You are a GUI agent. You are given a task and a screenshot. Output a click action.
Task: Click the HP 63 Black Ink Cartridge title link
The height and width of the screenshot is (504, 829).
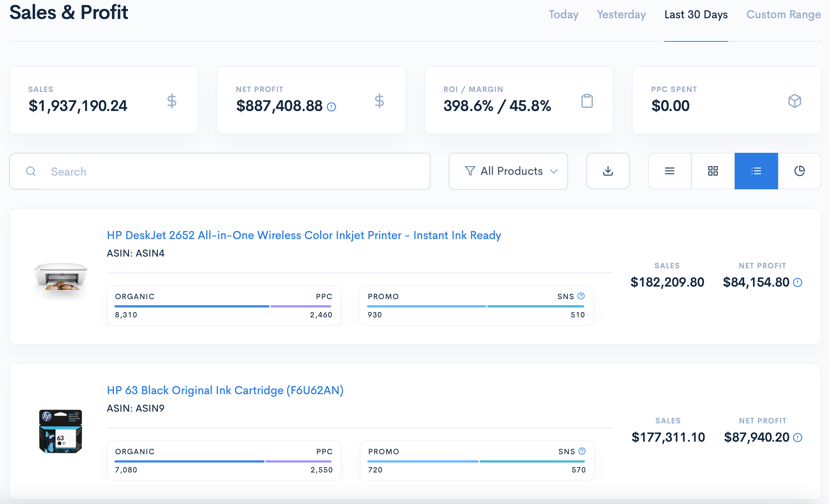pyautogui.click(x=226, y=390)
